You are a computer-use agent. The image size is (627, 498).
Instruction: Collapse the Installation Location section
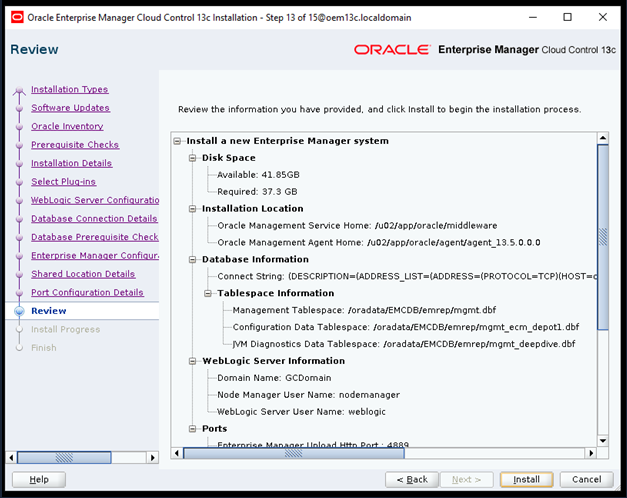pyautogui.click(x=193, y=209)
